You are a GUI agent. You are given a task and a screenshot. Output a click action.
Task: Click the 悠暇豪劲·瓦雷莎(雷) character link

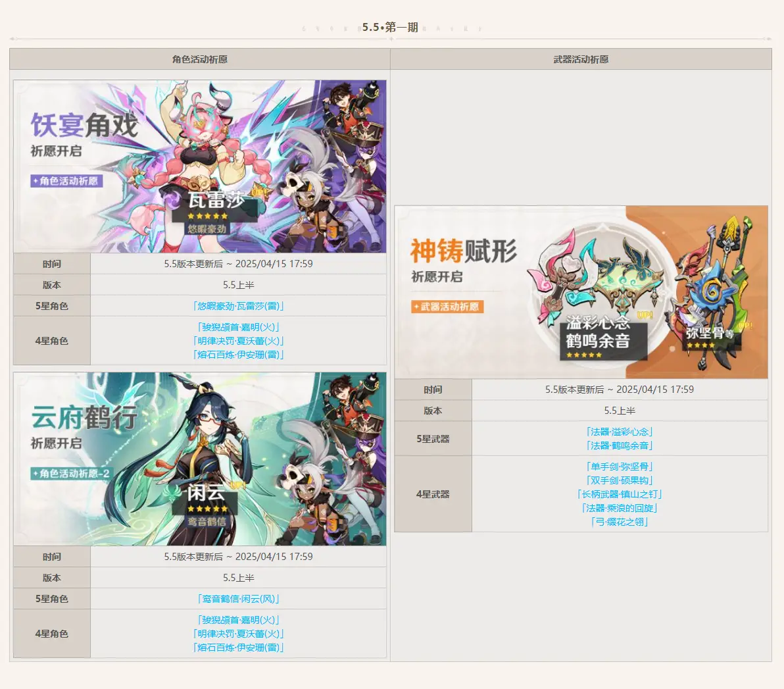tap(238, 306)
